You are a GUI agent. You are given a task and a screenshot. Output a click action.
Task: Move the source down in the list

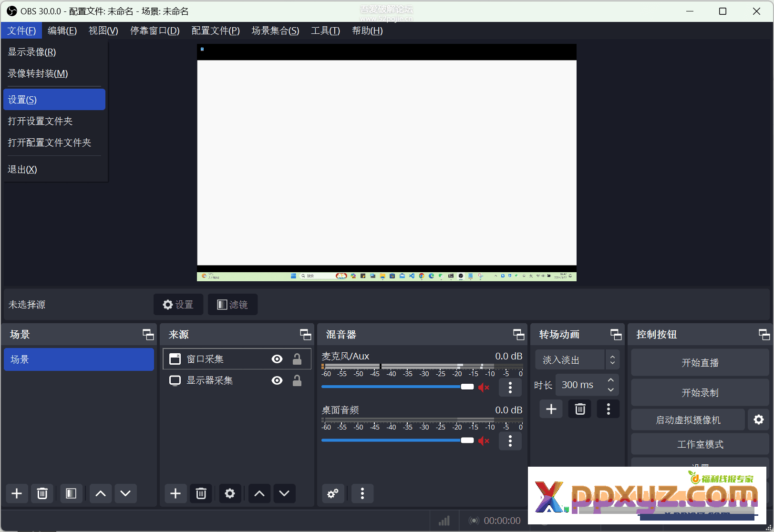point(284,493)
